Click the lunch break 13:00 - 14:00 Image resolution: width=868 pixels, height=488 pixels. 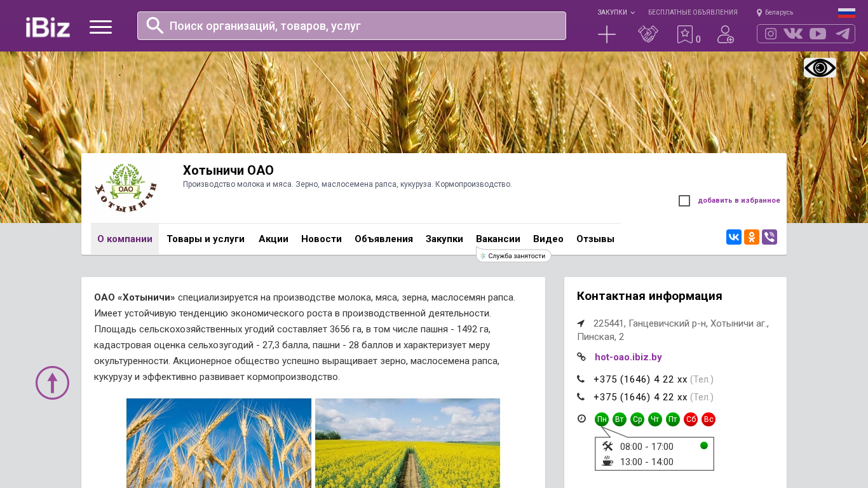coord(647,462)
